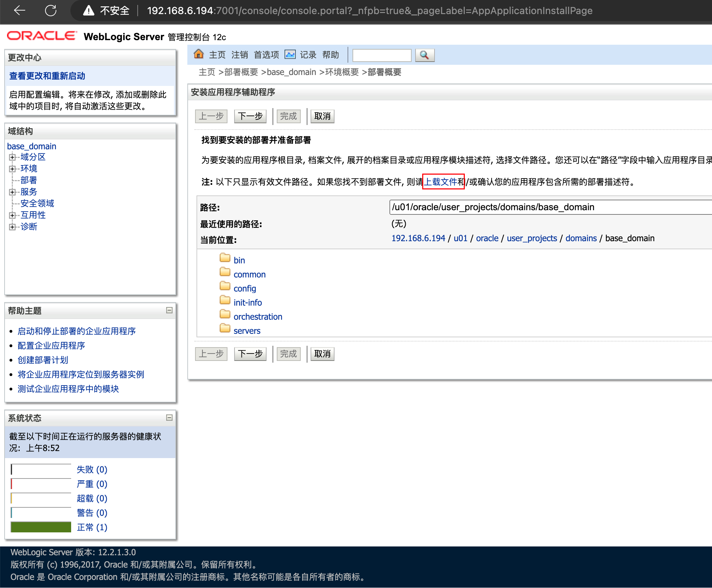Expand the 服务 tree node
The height and width of the screenshot is (588, 712).
coord(12,192)
